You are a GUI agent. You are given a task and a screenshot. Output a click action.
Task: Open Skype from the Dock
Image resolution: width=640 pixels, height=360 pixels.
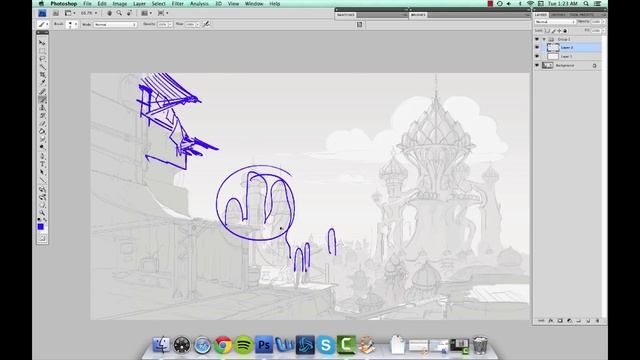click(325, 345)
